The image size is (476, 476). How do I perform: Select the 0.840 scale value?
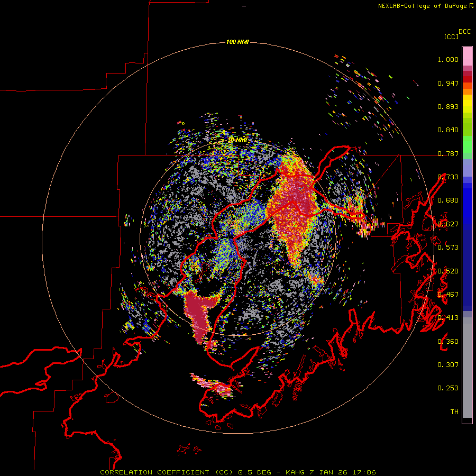pyautogui.click(x=448, y=130)
